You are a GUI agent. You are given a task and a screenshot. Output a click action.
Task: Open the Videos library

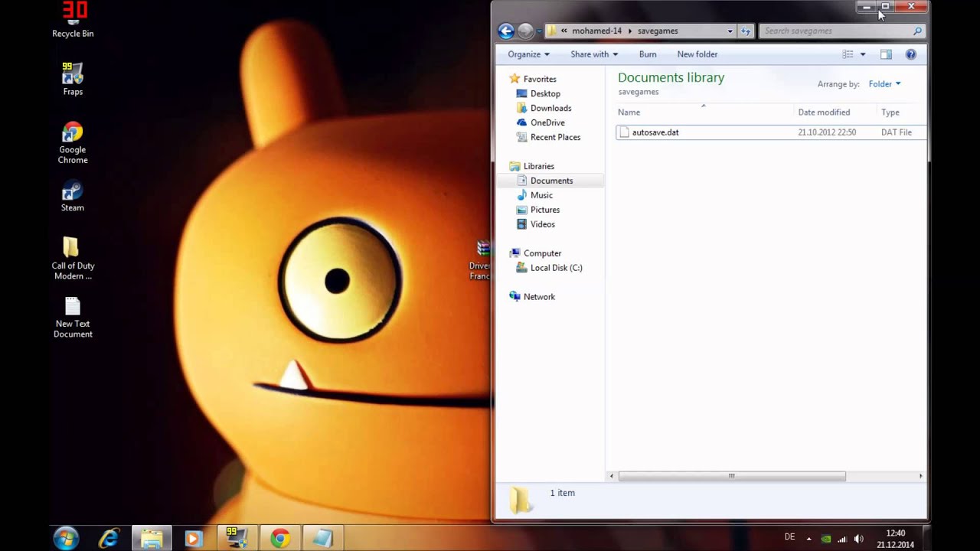(542, 224)
